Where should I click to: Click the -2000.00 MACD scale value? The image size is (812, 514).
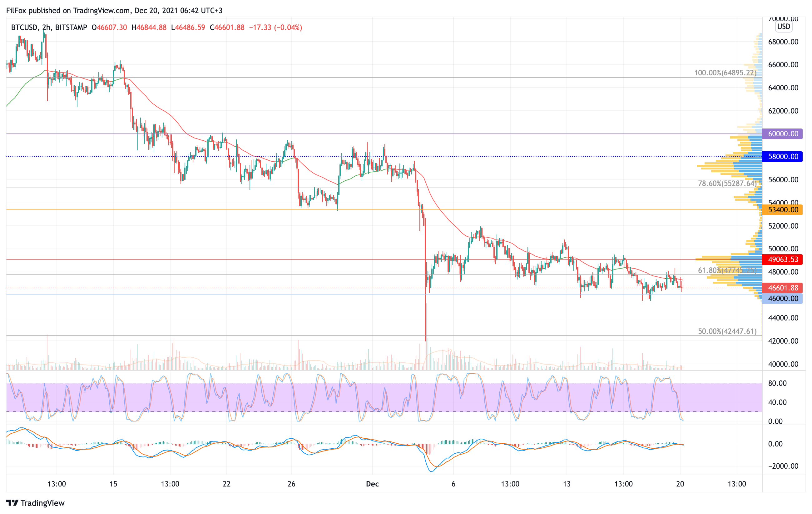point(783,466)
